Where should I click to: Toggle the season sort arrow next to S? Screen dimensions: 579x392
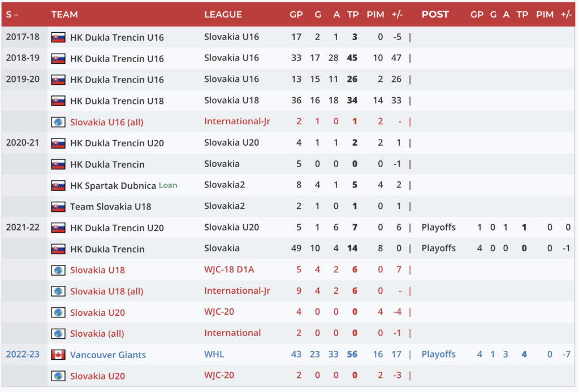[16, 15]
